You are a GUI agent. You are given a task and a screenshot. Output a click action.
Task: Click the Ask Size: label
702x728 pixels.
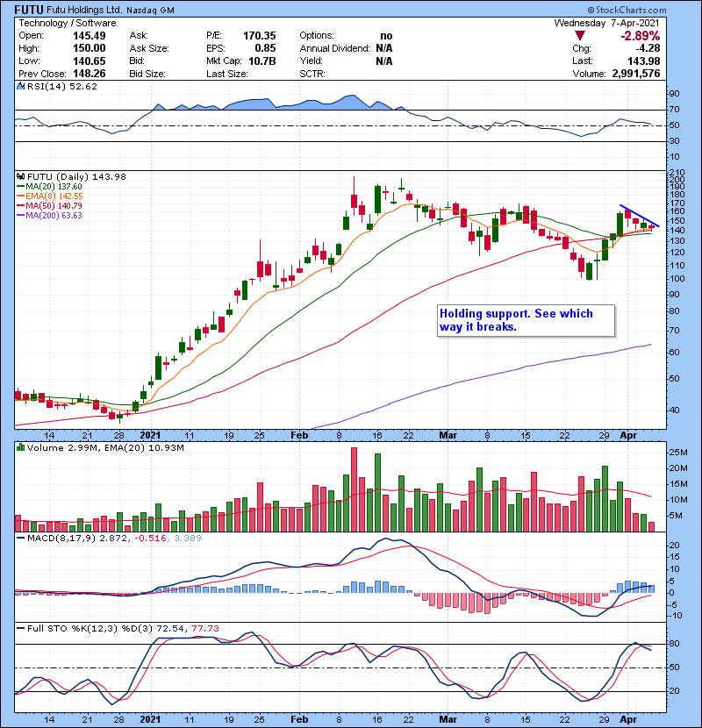point(149,48)
